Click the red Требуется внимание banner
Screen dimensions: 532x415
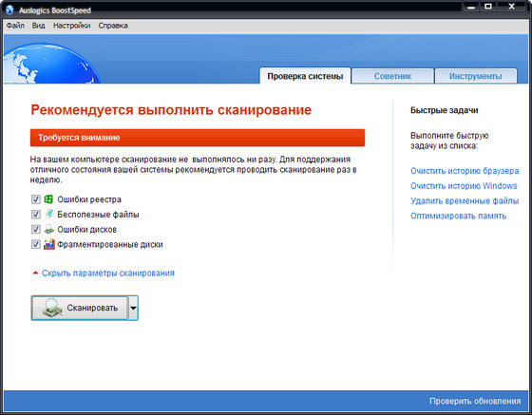pos(198,138)
